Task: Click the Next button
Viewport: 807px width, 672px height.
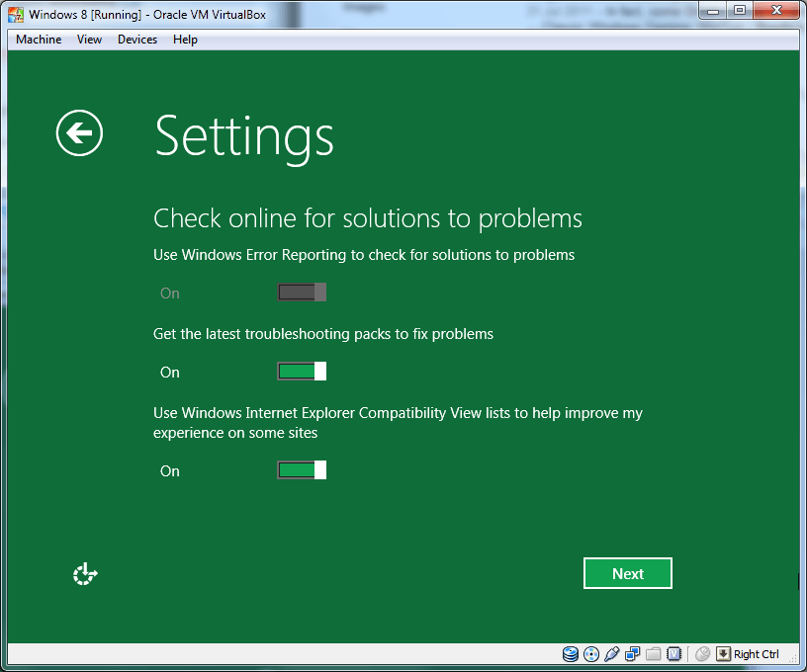Action: click(627, 573)
